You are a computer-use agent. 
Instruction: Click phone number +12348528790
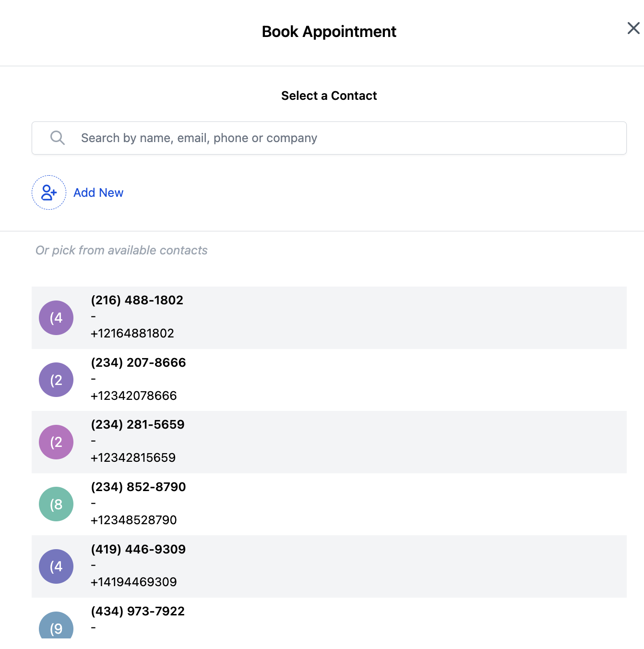pos(134,520)
